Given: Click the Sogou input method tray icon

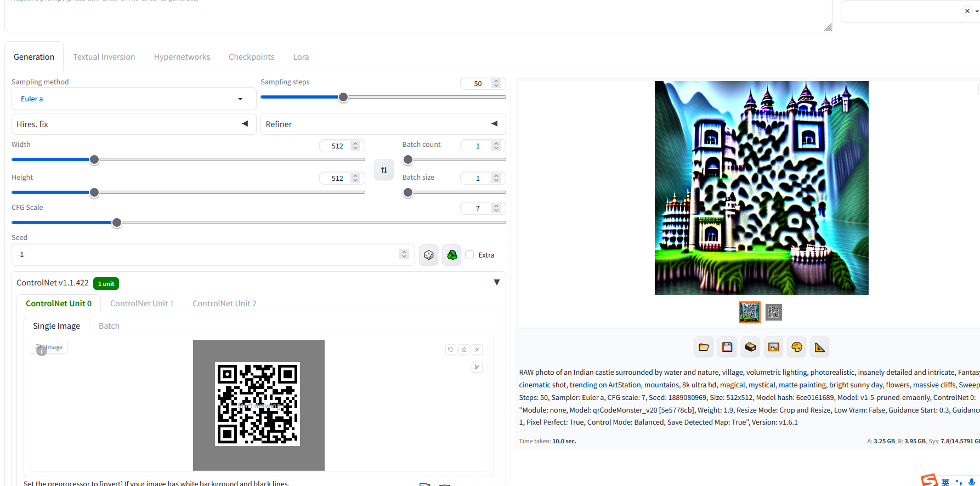Looking at the screenshot, I should 929,481.
